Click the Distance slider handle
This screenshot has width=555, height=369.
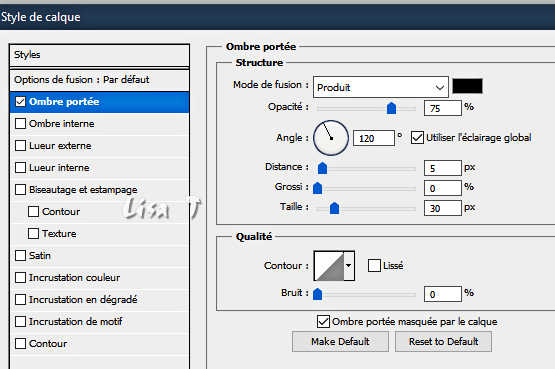coord(322,168)
